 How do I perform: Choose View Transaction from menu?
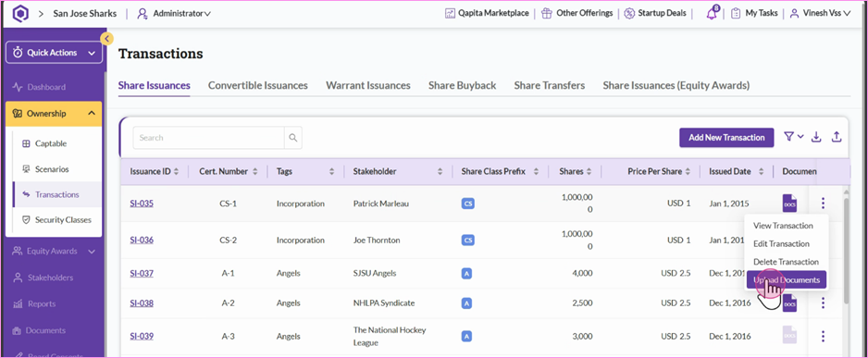pyautogui.click(x=783, y=226)
